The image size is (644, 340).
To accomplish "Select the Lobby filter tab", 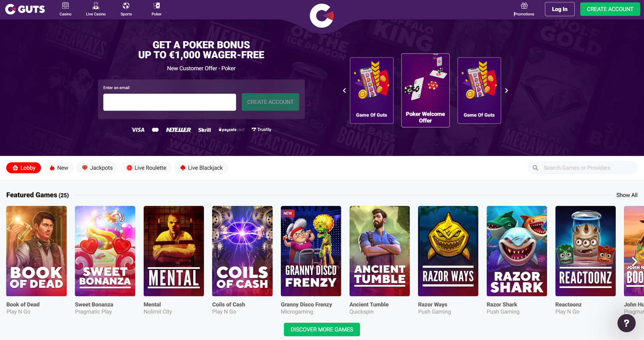I will 24,168.
